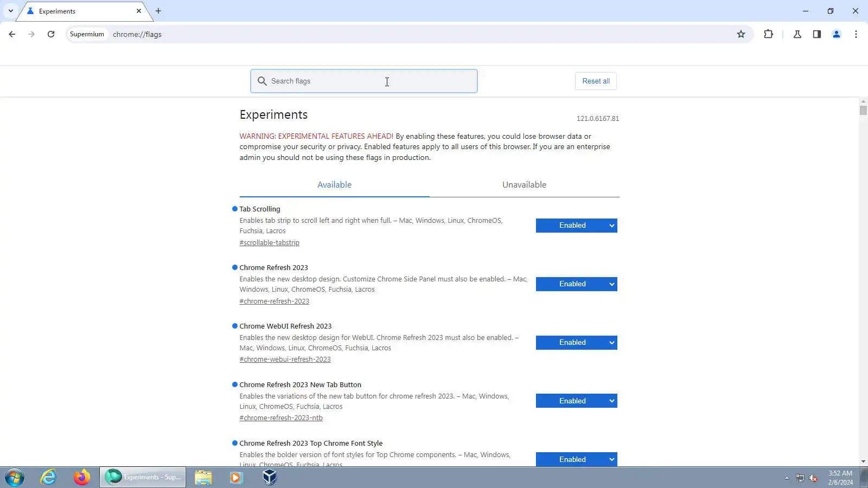
Task: Click Chrome Refresh 2023 New Tab Button title
Action: 300,384
